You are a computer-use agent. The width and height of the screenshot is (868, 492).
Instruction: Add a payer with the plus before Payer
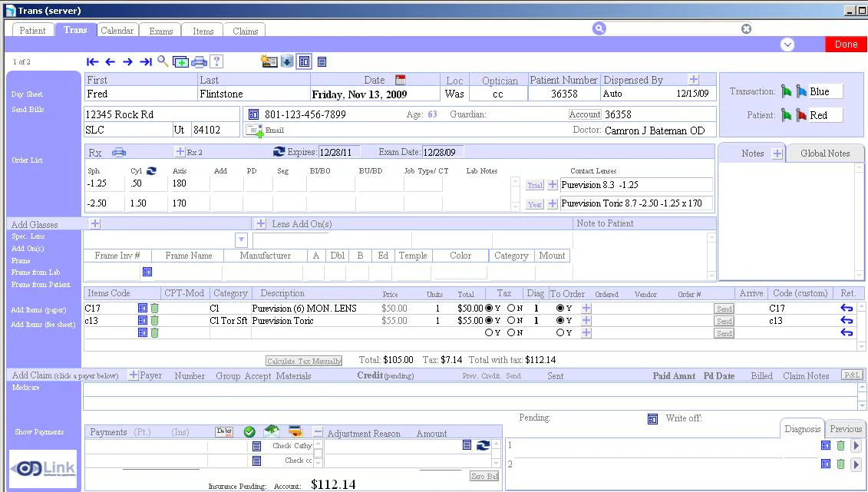134,375
